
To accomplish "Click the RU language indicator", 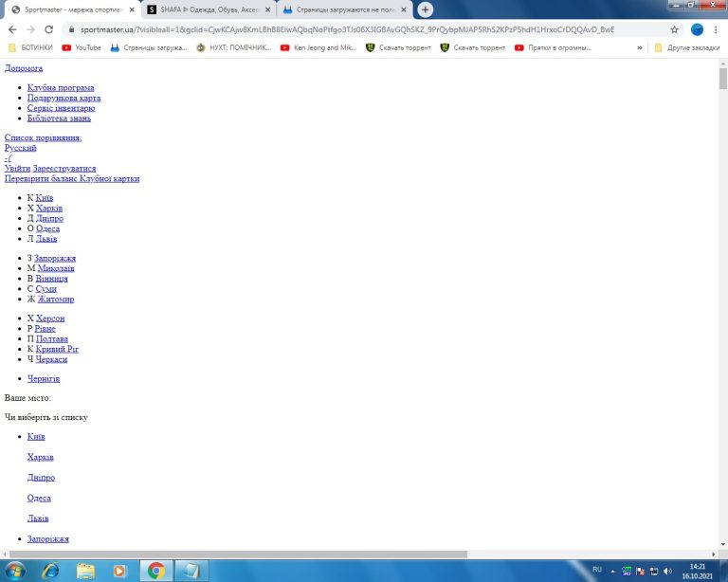I will (597, 570).
